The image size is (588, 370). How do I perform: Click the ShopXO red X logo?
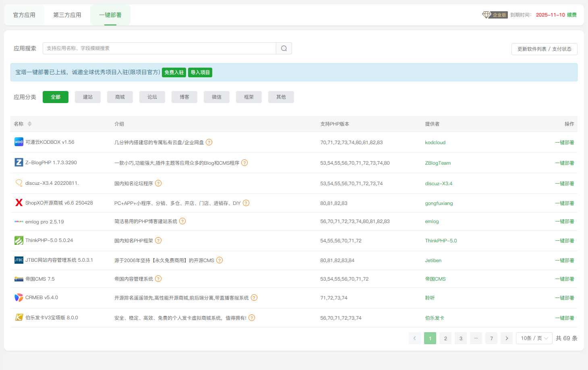19,203
